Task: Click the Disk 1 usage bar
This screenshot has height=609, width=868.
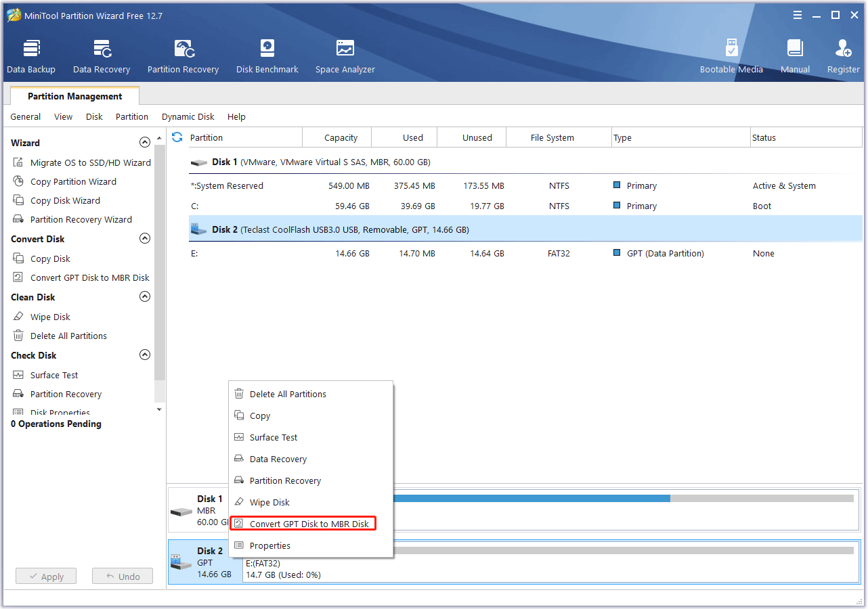Action: click(x=623, y=498)
